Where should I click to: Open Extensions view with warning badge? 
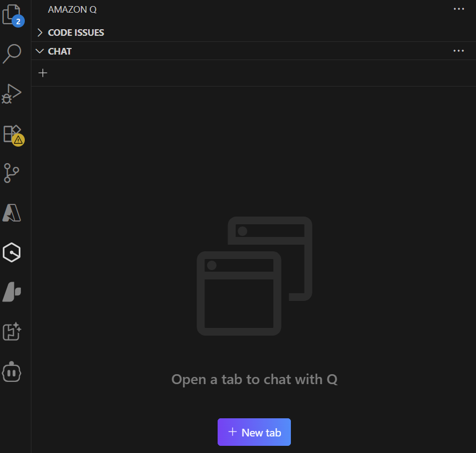tap(13, 134)
